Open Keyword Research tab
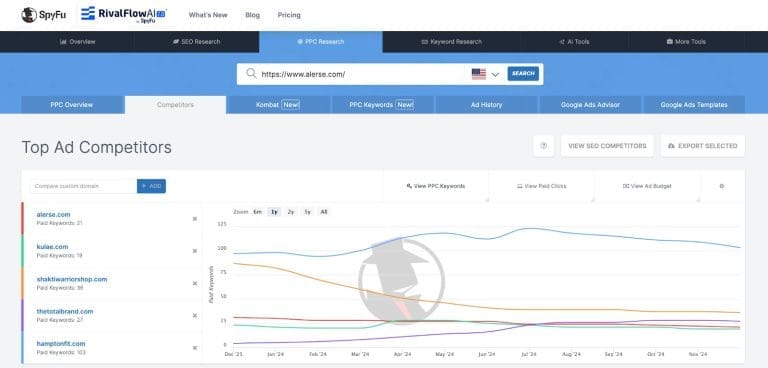This screenshot has height=368, width=768. point(451,42)
